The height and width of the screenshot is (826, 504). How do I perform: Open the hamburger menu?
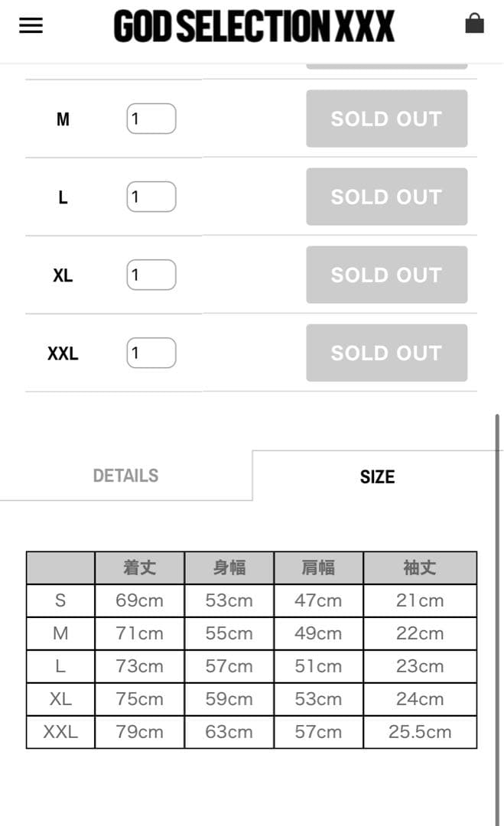(x=31, y=26)
